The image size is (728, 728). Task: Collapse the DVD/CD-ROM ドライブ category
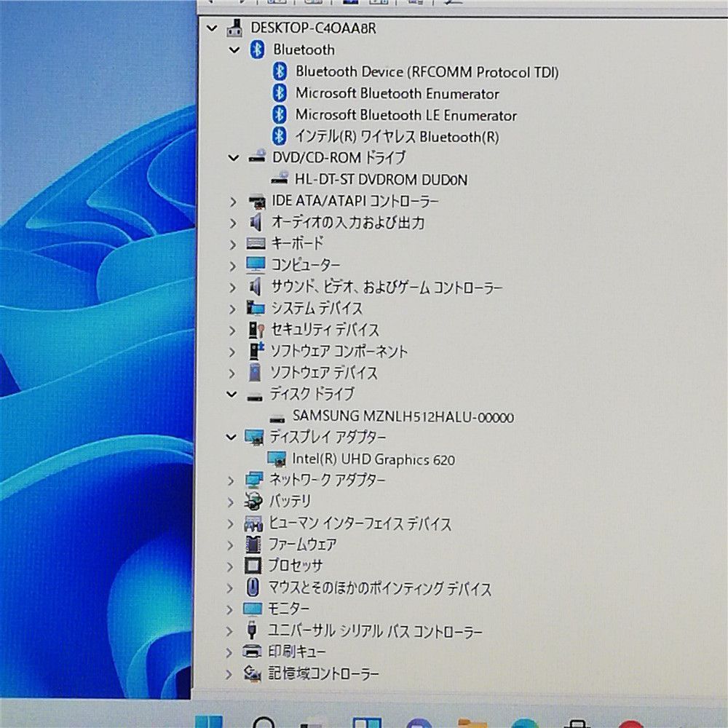point(234,158)
